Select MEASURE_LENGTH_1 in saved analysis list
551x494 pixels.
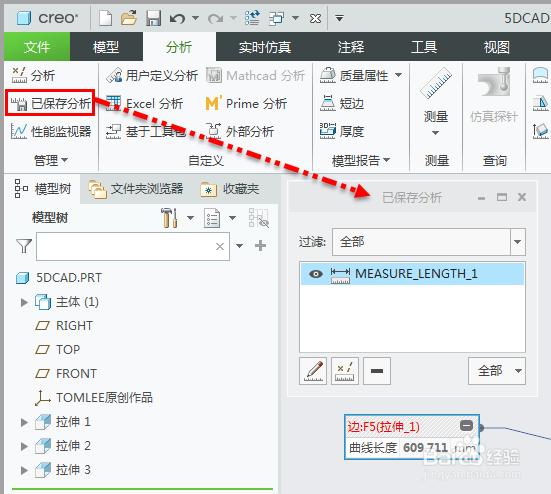(412, 274)
